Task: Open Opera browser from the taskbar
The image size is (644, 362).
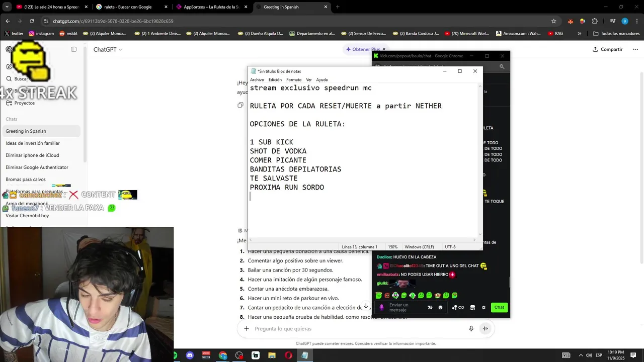Action: pyautogui.click(x=288, y=355)
